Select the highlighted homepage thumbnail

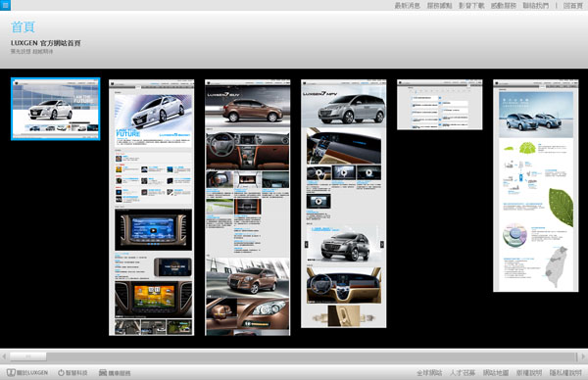click(56, 109)
